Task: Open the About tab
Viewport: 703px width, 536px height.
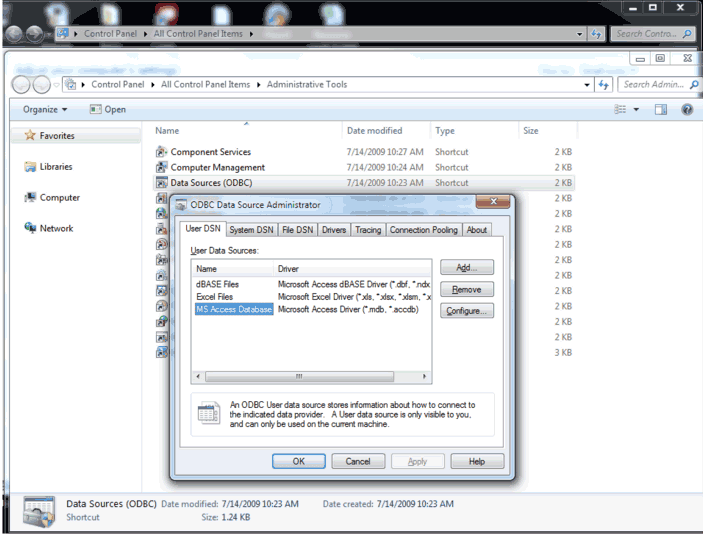Action: 477,229
